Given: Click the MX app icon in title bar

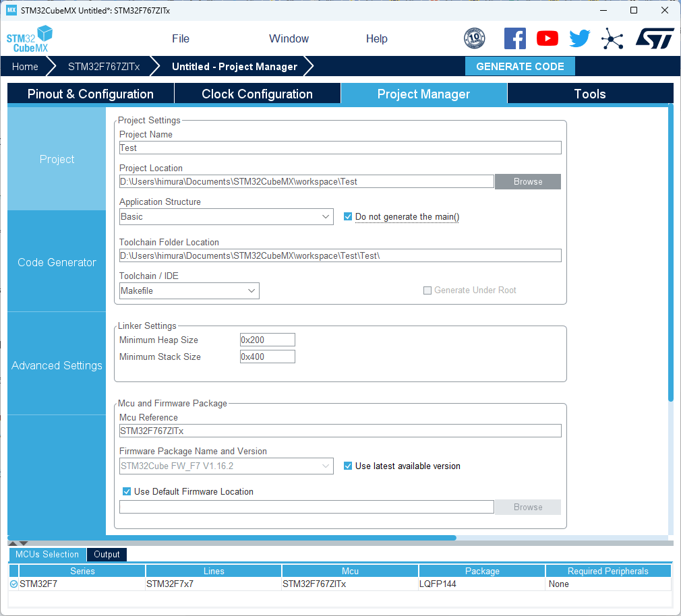Looking at the screenshot, I should tap(11, 10).
